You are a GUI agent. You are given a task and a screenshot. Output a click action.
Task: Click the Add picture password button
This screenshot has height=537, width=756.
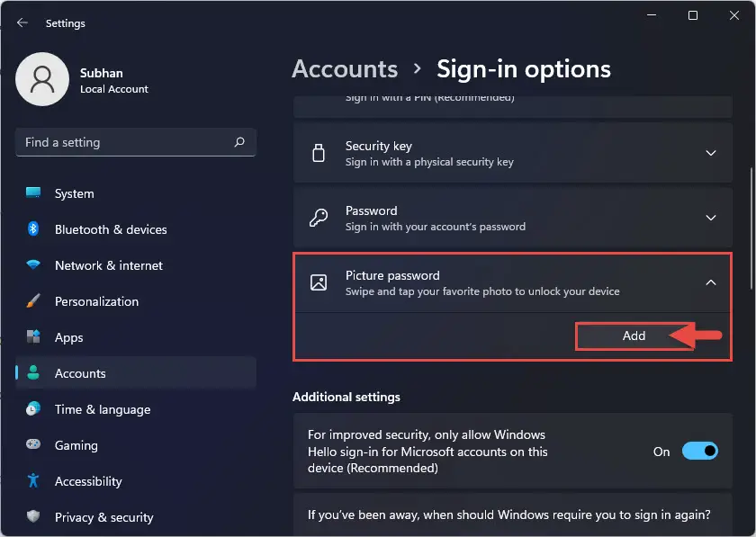[x=634, y=336]
